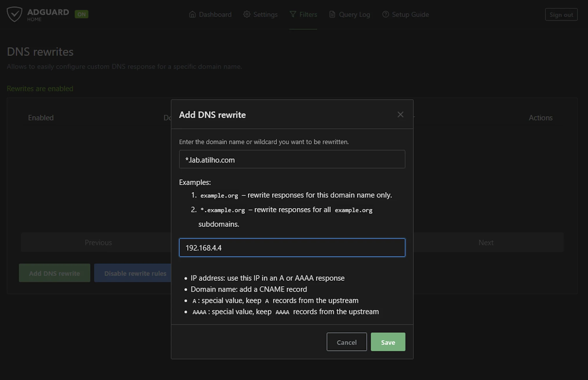Open Setup Guide via the question mark icon
Image resolution: width=588 pixels, height=380 pixels.
click(386, 14)
